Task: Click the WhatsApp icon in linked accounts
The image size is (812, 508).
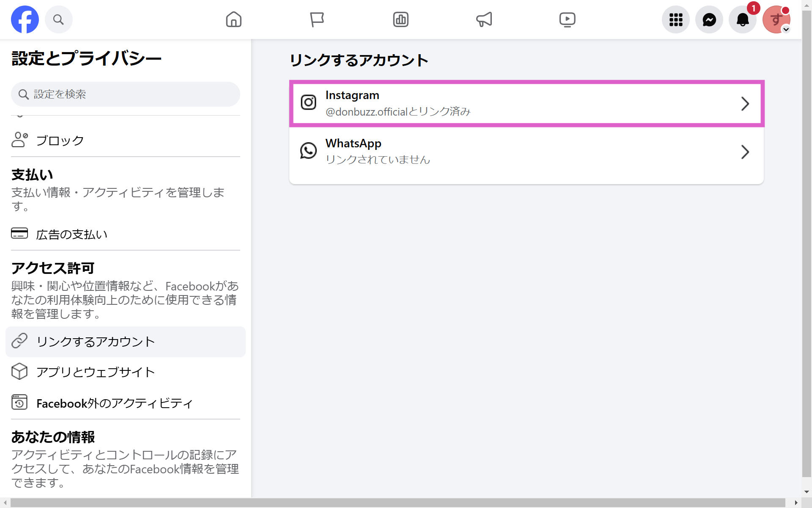Action: coord(308,151)
